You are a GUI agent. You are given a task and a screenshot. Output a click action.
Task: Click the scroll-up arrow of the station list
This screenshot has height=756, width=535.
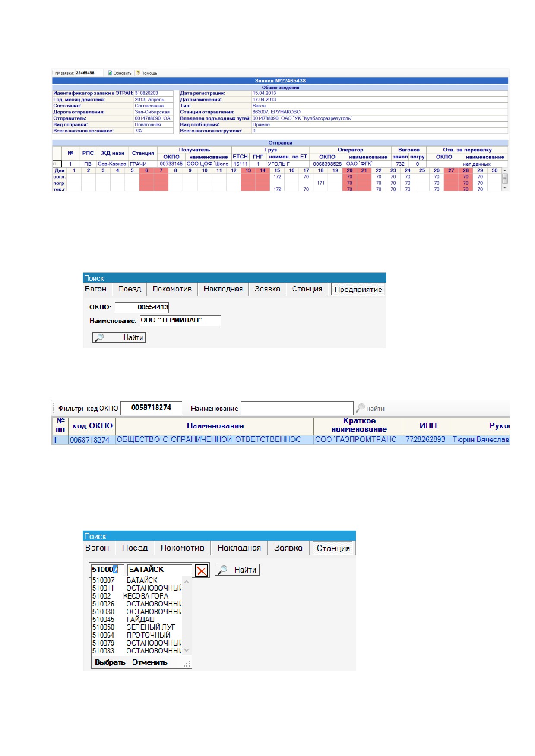187,582
